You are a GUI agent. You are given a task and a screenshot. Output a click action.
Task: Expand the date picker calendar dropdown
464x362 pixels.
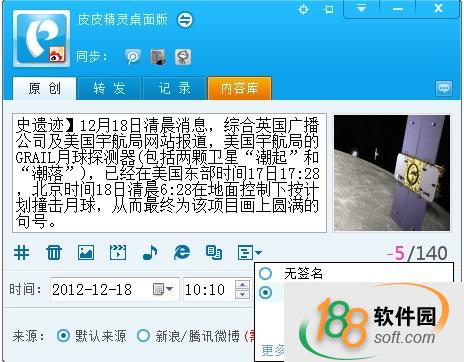pyautogui.click(x=163, y=289)
